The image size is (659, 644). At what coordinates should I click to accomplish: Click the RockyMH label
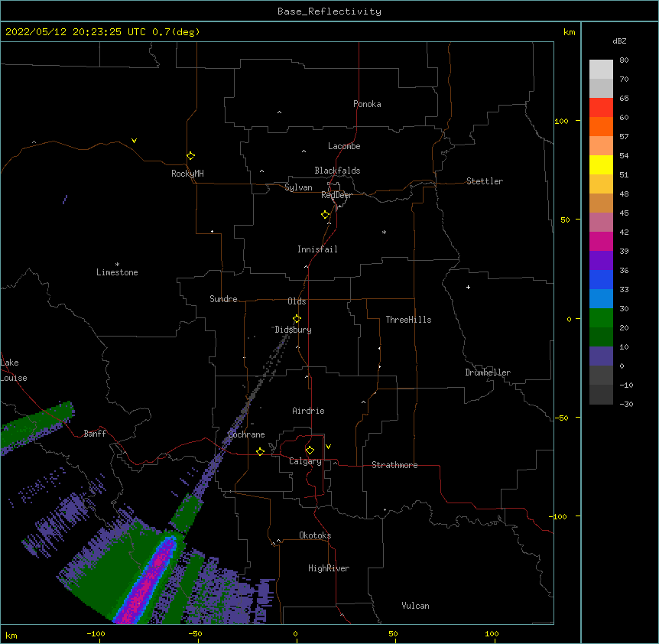187,174
